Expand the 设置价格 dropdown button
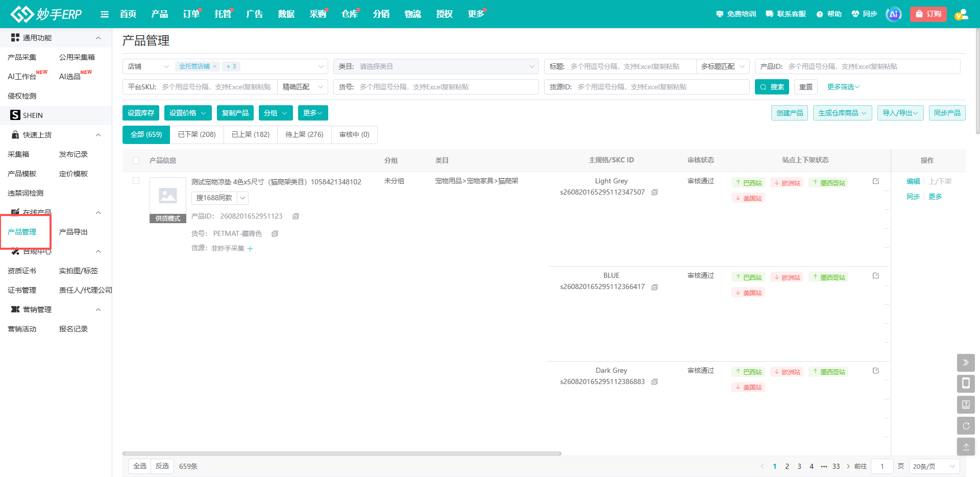980x477 pixels. [188, 113]
